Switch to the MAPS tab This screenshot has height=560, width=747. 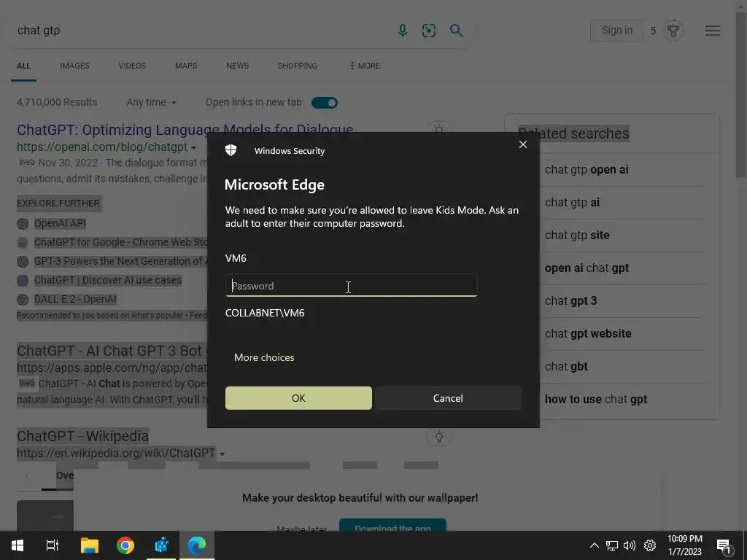(186, 66)
